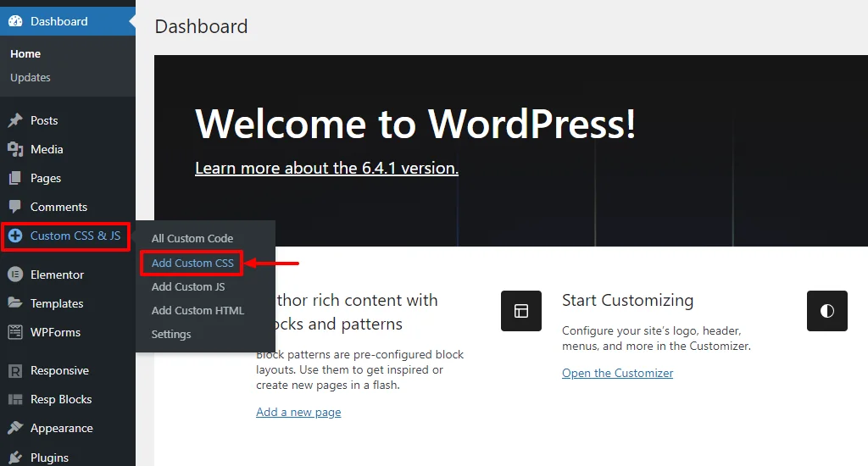Click the Welcome to WordPress! heading
The width and height of the screenshot is (868, 466).
click(x=415, y=124)
